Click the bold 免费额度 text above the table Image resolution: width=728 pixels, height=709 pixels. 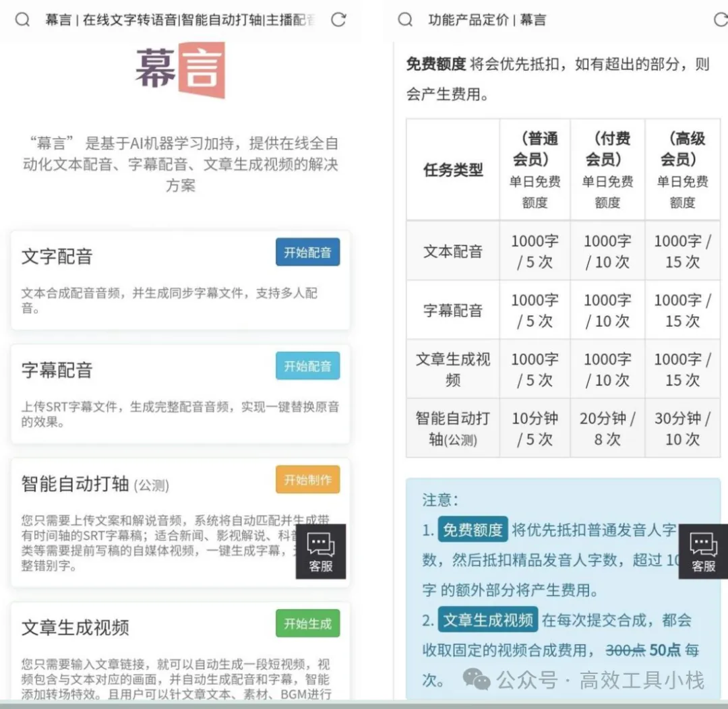[x=436, y=64]
